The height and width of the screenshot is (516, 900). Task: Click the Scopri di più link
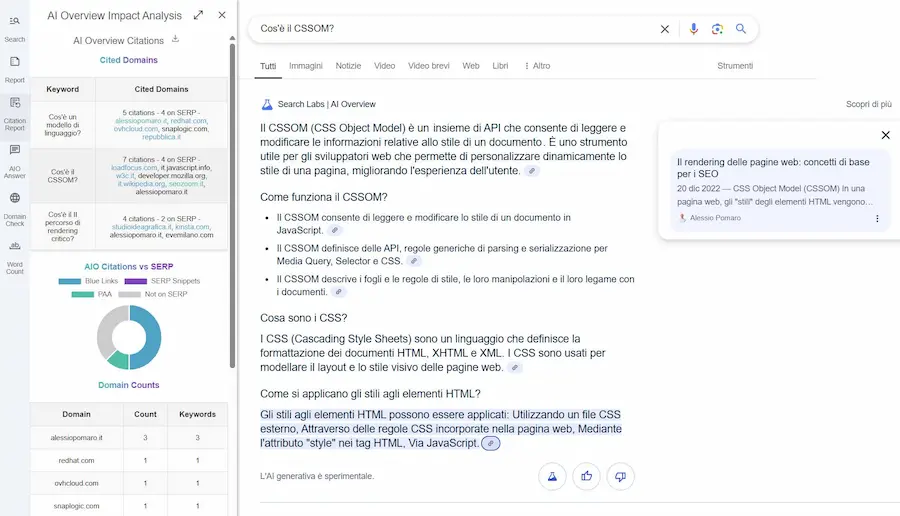coord(868,104)
